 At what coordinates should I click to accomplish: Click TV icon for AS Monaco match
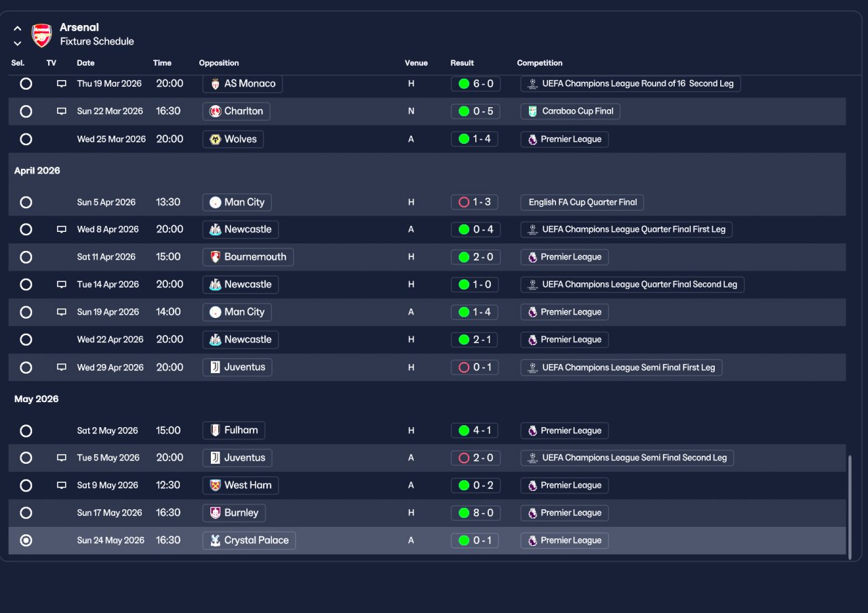(x=62, y=84)
